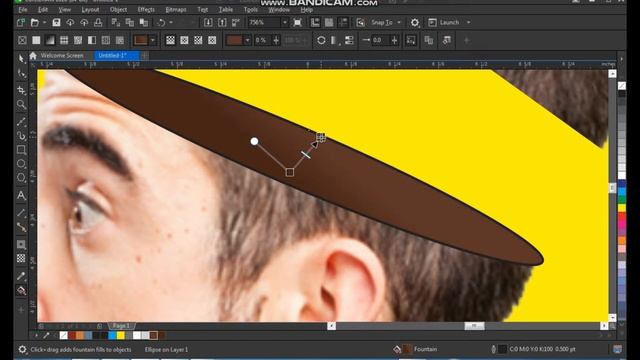640x360 pixels.
Task: Select Linear fountain fill type
Action: pos(170,40)
